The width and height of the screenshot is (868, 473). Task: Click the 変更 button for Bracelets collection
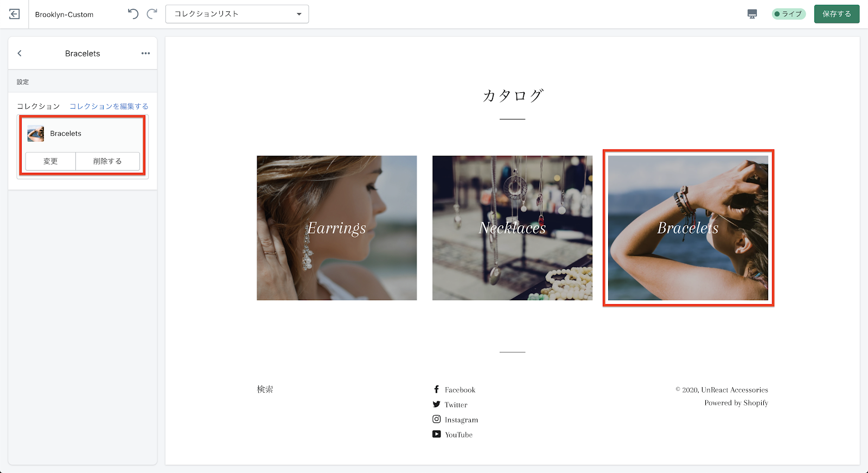coord(50,161)
